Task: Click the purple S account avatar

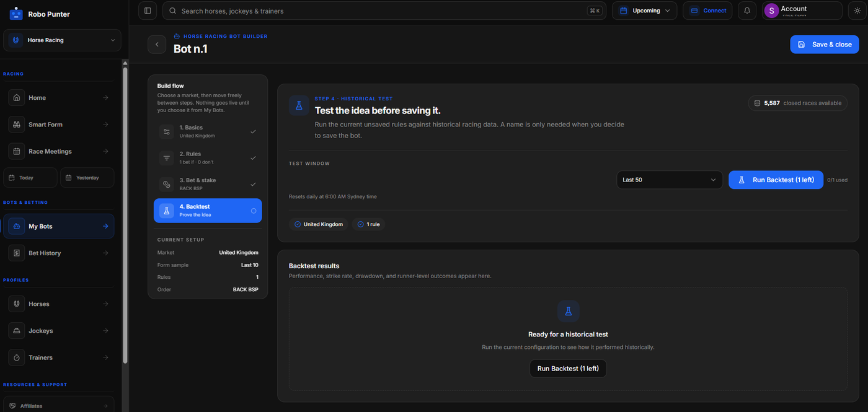Action: (771, 11)
